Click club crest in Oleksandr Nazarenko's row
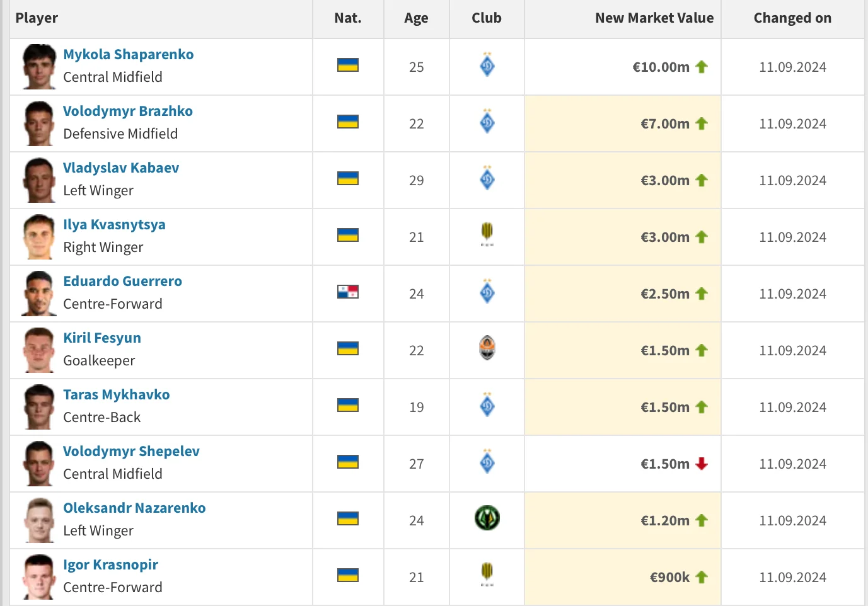Screen dimensions: 868x606 (487, 518)
